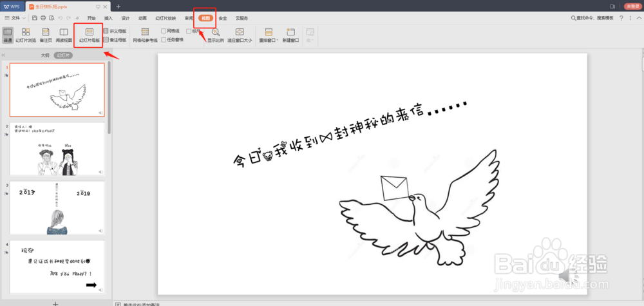Viewport: 644px width, 306px height.
Task: Open the 安全 ribbon tab
Action: (223, 18)
